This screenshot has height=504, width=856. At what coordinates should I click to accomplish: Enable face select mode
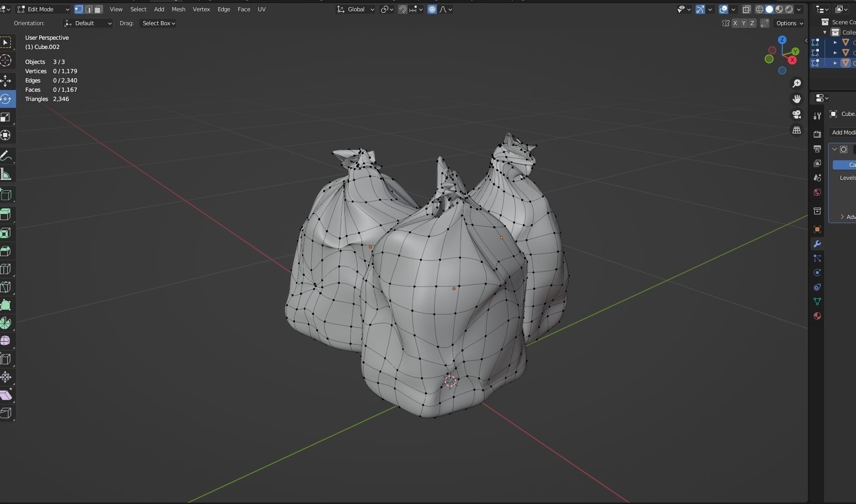pyautogui.click(x=98, y=9)
